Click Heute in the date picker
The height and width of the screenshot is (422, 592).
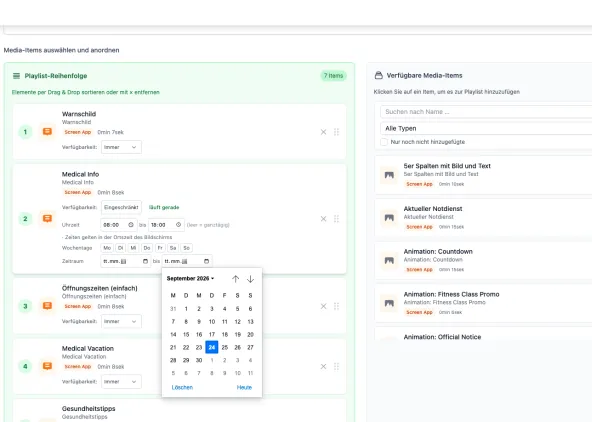point(244,387)
